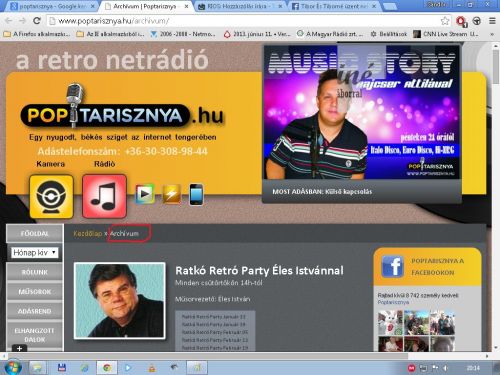Image resolution: width=500 pixels, height=375 pixels.
Task: Reload the page with the refresh icon
Action: pyautogui.click(x=37, y=21)
